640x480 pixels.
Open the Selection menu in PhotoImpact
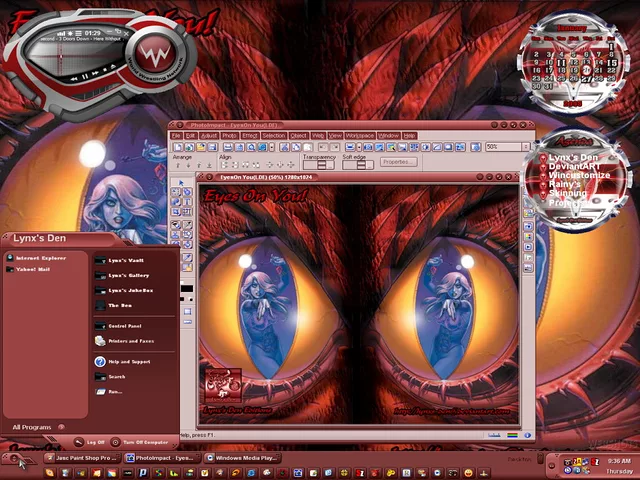click(x=273, y=136)
